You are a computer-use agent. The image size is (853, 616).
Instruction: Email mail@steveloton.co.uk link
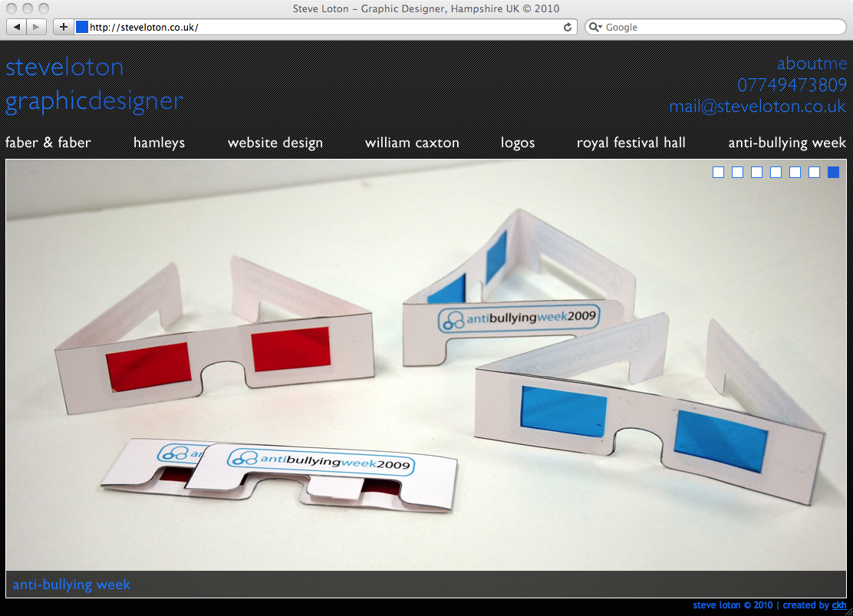758,106
